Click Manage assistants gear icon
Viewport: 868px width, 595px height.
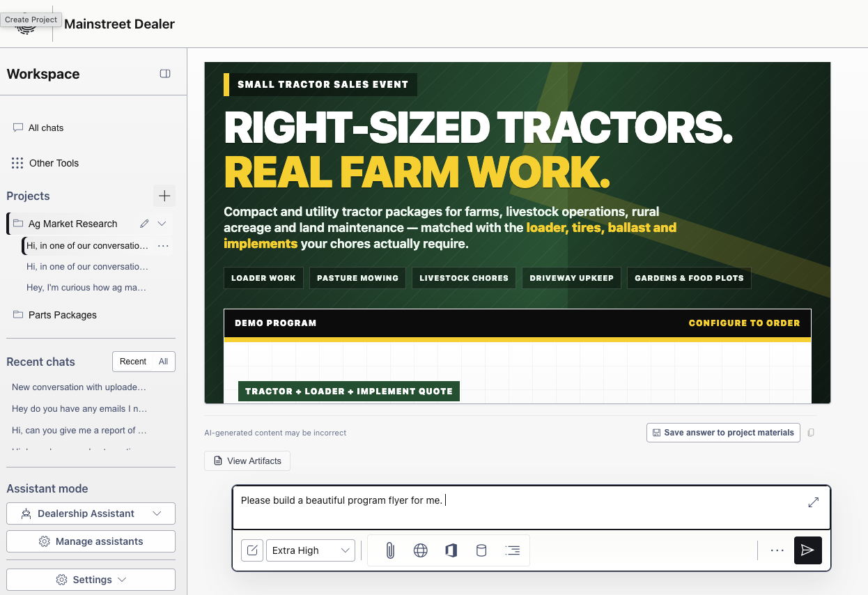point(45,541)
